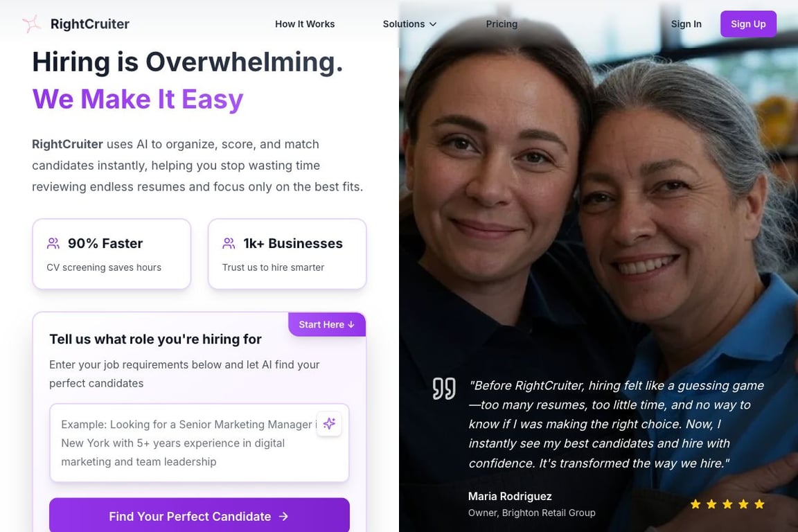The height and width of the screenshot is (532, 798).
Task: Click Find Your Perfect Candidate button
Action: coord(199,515)
